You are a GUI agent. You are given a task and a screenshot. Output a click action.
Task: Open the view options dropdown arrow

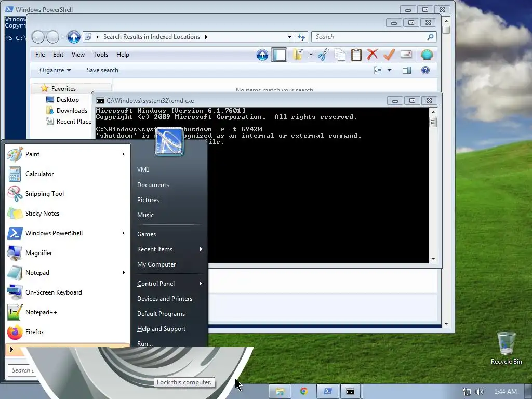click(x=389, y=70)
